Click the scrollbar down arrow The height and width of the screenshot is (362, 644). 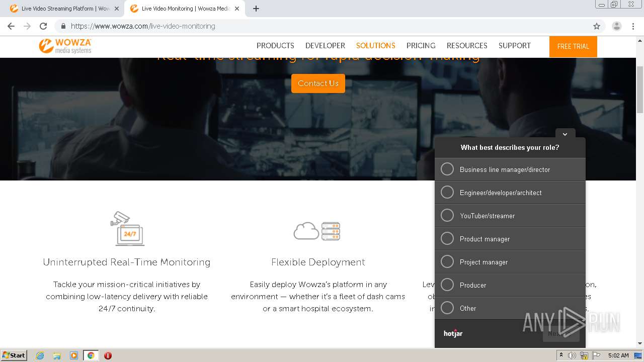tap(640, 343)
